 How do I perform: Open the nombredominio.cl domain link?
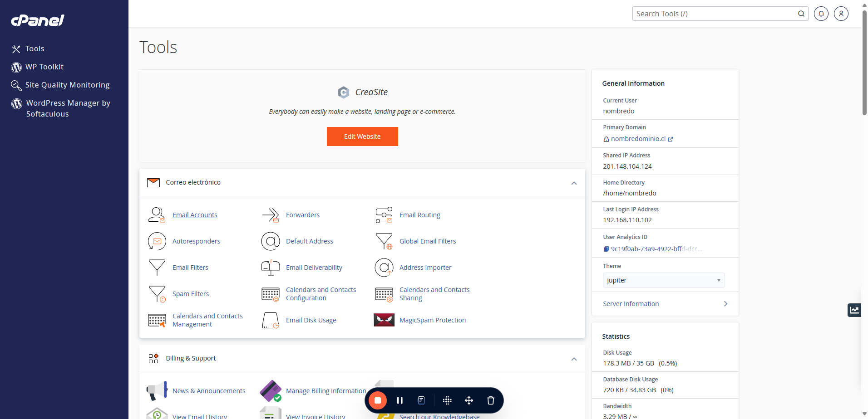[638, 139]
